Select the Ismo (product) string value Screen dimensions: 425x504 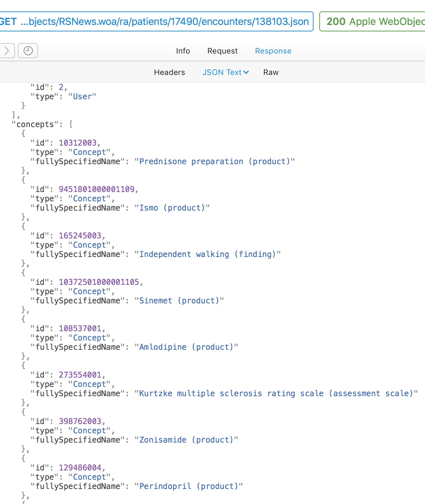click(x=172, y=208)
